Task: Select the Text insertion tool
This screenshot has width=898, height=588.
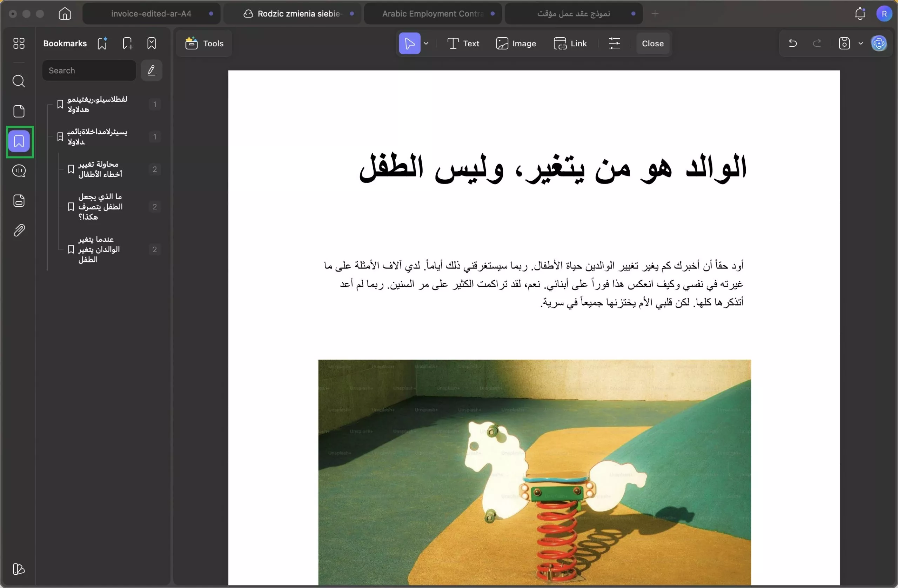Action: point(463,44)
